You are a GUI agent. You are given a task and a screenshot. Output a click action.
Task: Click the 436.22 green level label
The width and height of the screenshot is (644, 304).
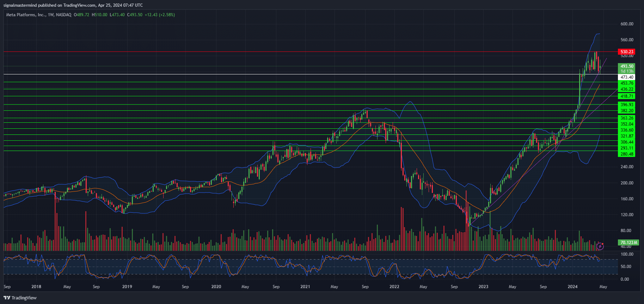(627, 89)
